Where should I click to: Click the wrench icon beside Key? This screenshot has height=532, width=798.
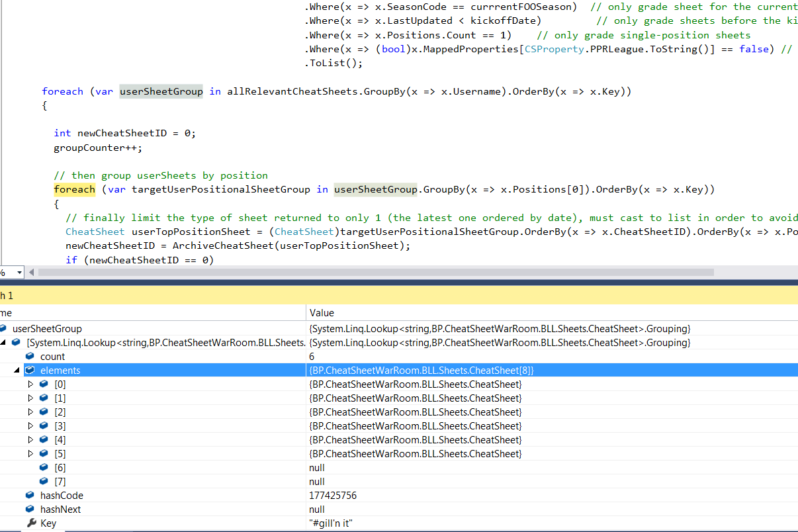31,523
